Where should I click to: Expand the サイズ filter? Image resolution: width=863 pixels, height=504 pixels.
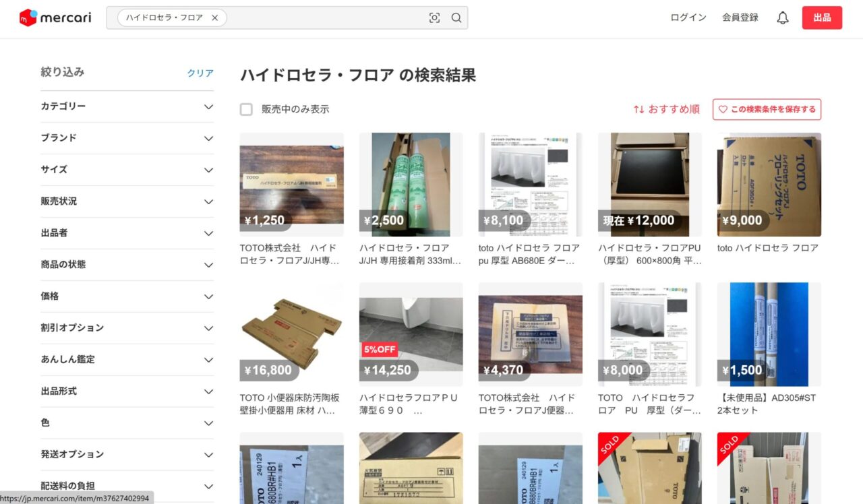pyautogui.click(x=127, y=170)
